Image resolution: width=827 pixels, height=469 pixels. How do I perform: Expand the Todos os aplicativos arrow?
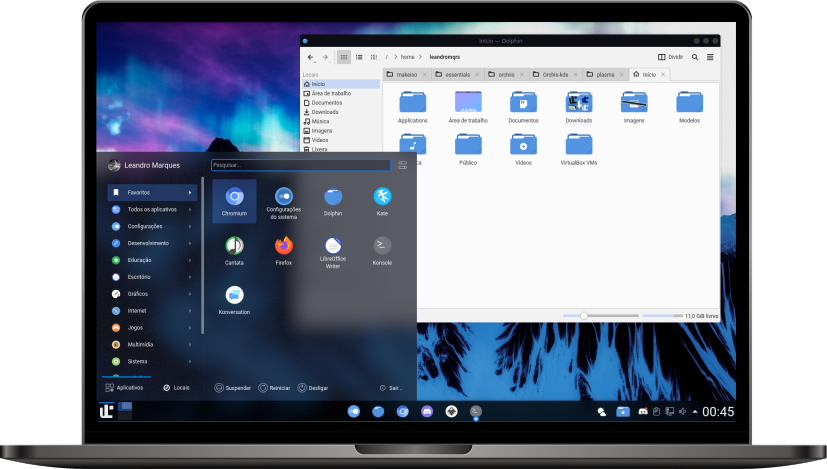190,209
